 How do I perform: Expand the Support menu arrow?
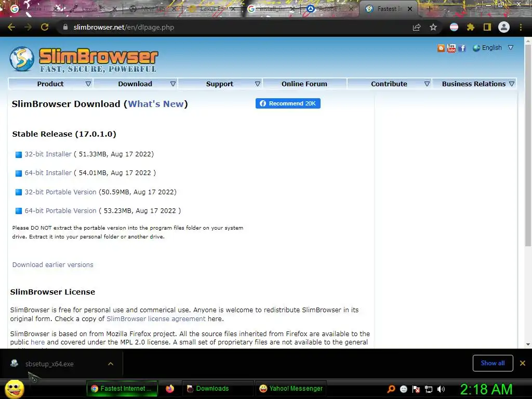(258, 84)
